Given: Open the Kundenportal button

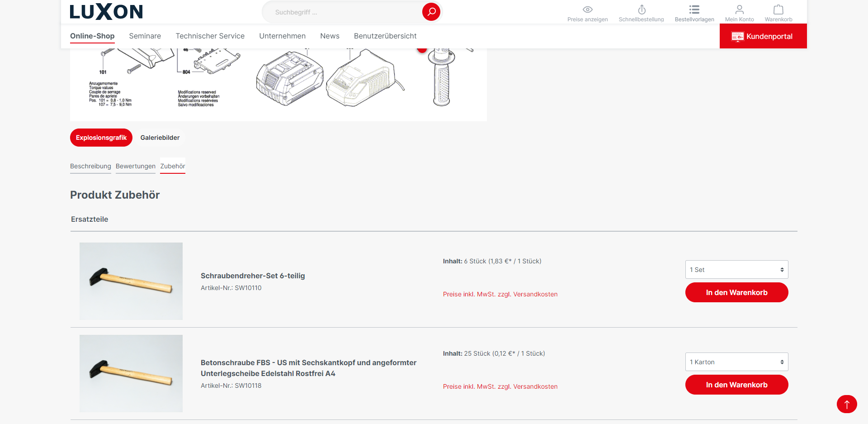Looking at the screenshot, I should point(763,36).
